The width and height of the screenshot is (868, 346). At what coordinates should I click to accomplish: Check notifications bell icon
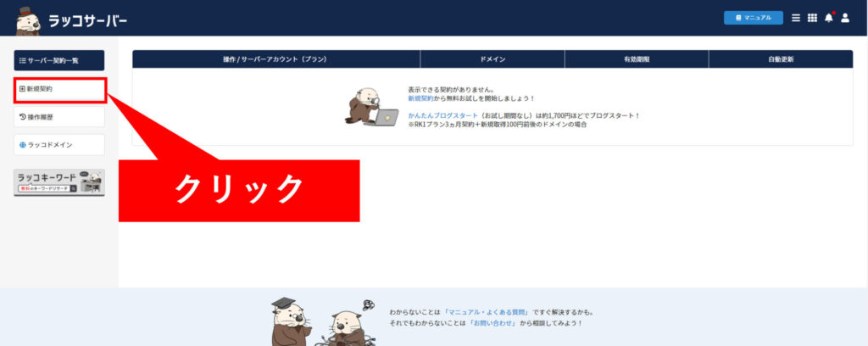[829, 18]
